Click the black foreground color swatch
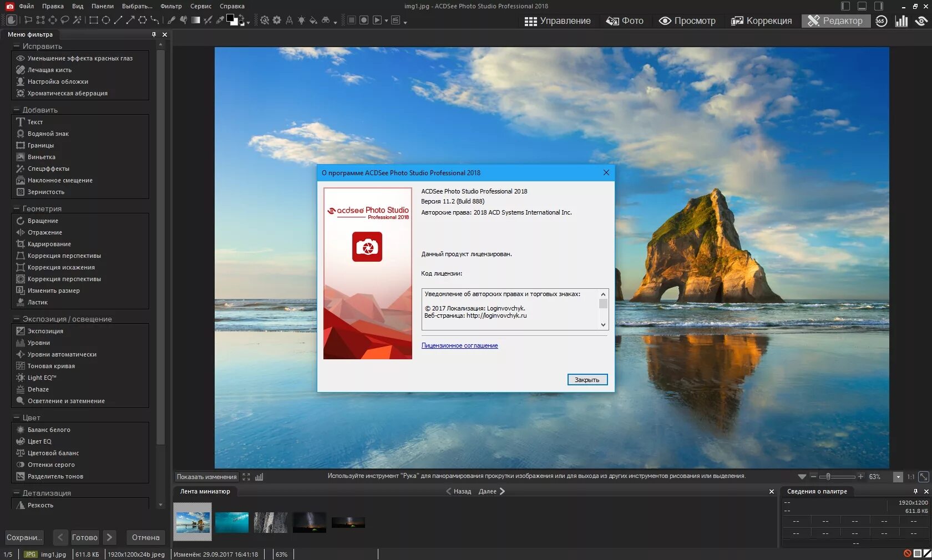Image resolution: width=932 pixels, height=560 pixels. click(x=231, y=18)
